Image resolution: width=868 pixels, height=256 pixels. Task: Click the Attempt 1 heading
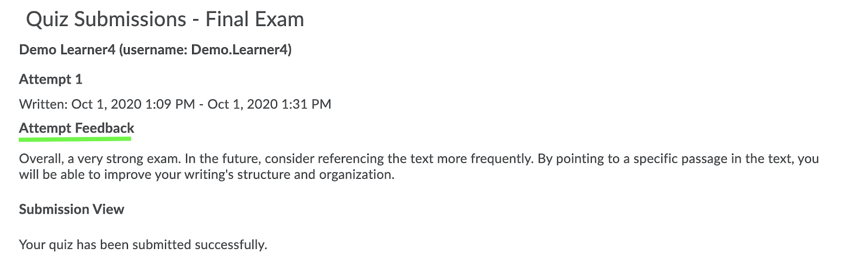(50, 79)
